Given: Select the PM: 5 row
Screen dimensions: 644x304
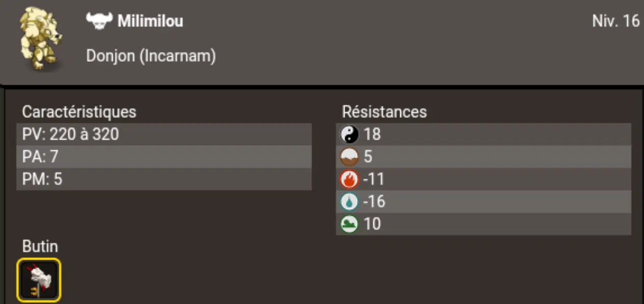Looking at the screenshot, I should 164,180.
